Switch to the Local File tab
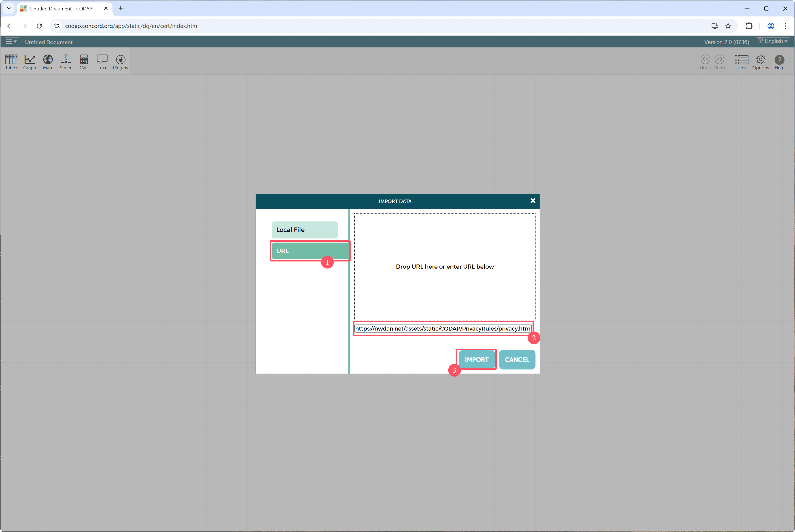This screenshot has width=795, height=532. point(305,230)
